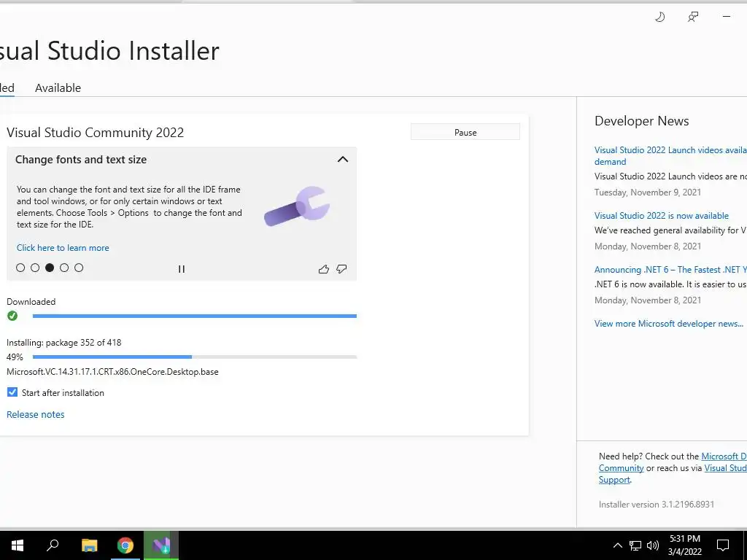Pause the tips carousel
This screenshot has width=747, height=560.
tap(182, 269)
